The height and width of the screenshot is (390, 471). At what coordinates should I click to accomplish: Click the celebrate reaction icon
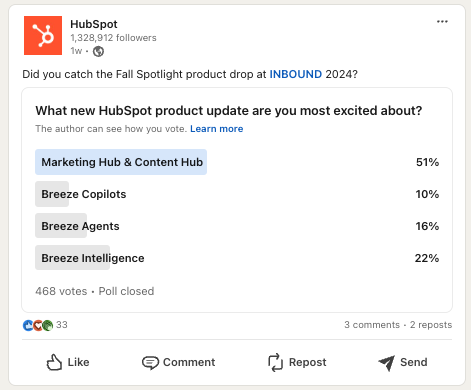[48, 325]
